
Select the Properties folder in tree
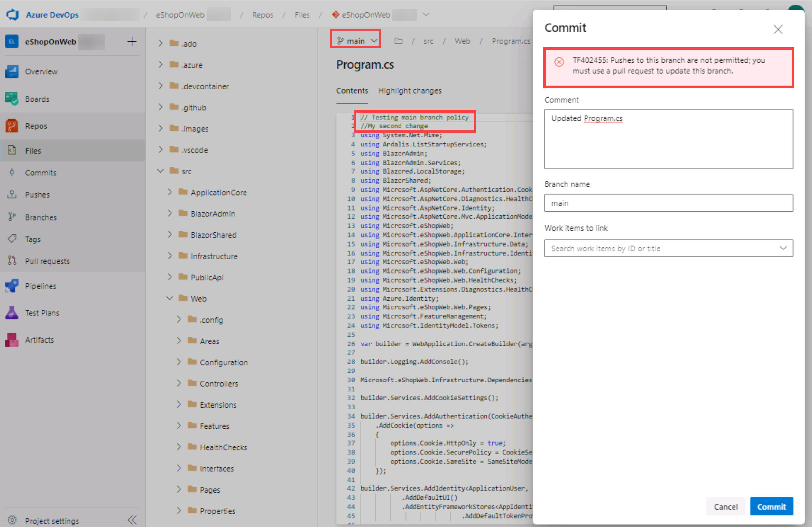click(217, 511)
